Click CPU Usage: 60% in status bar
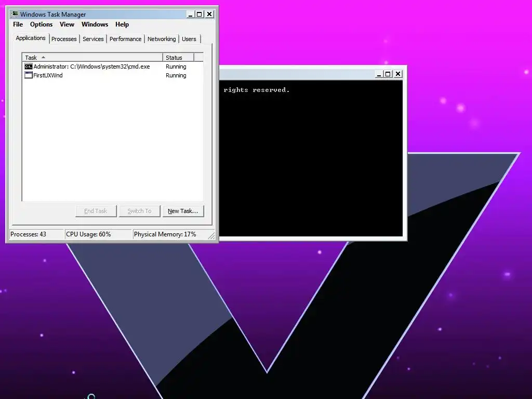The width and height of the screenshot is (532, 399). [x=98, y=234]
